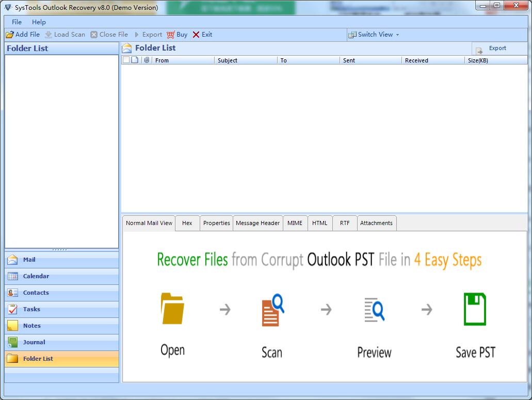Toggle the select-all checkbox in column header
The height and width of the screenshot is (400, 532).
(126, 60)
